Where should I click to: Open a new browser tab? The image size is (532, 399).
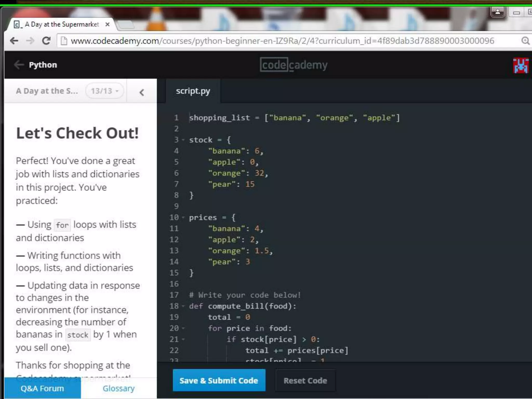click(126, 25)
